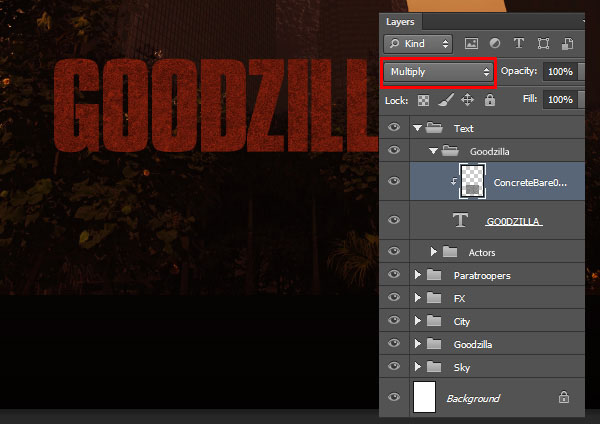This screenshot has width=600, height=424.
Task: Lock transparent pixels checkerboard icon
Action: tap(423, 101)
